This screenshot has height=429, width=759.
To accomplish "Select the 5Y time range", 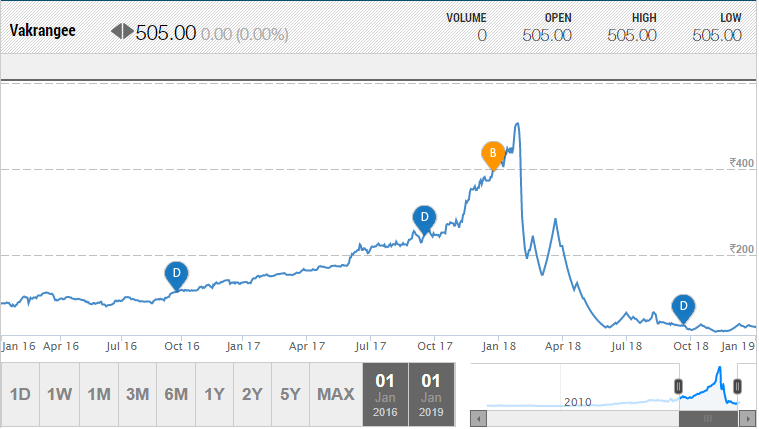I will point(290,394).
